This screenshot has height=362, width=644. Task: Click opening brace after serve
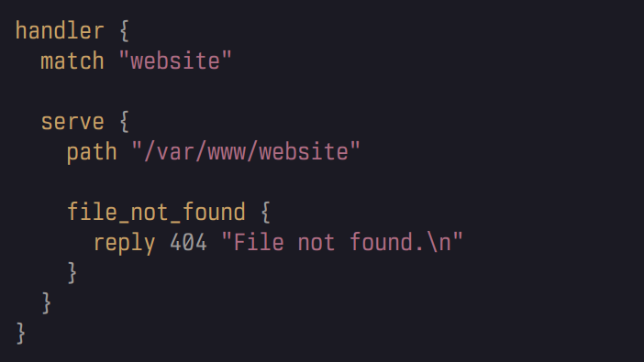pyautogui.click(x=124, y=122)
